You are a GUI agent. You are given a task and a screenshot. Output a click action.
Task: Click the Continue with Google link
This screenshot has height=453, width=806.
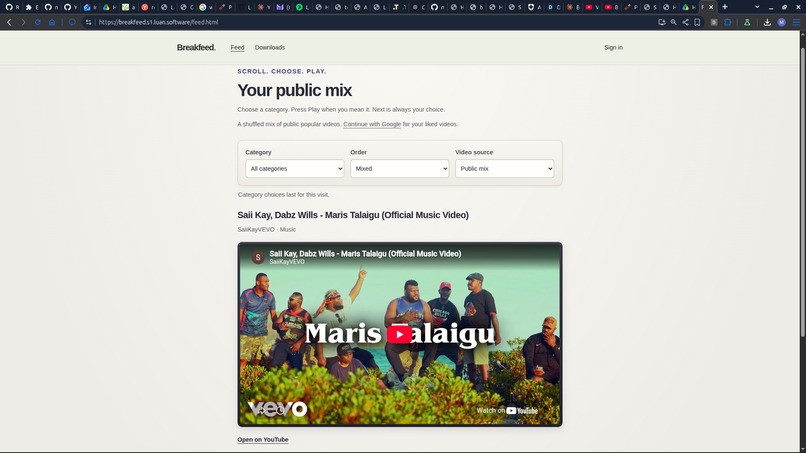[372, 124]
